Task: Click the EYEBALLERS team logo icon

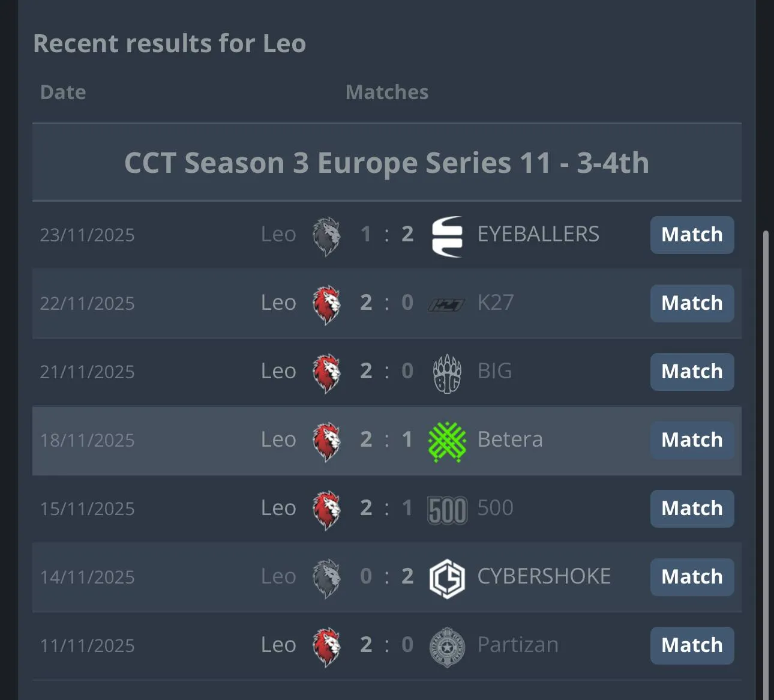Action: [x=447, y=236]
